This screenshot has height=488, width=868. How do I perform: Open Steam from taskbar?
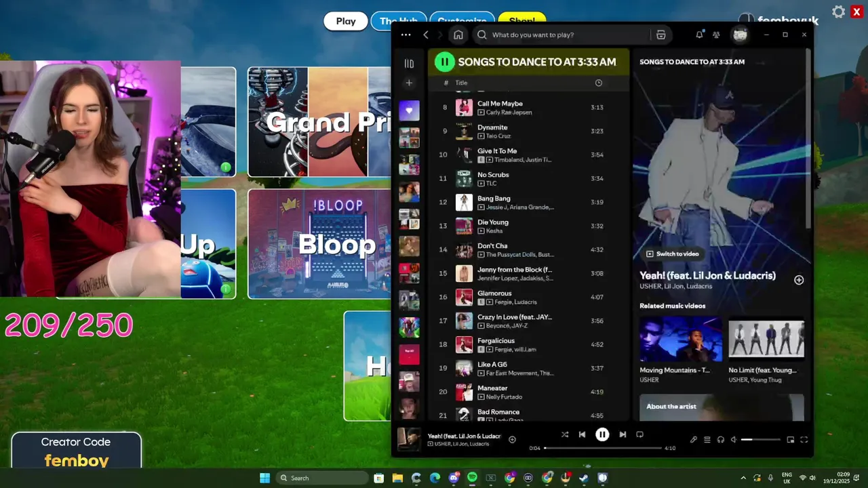584,478
